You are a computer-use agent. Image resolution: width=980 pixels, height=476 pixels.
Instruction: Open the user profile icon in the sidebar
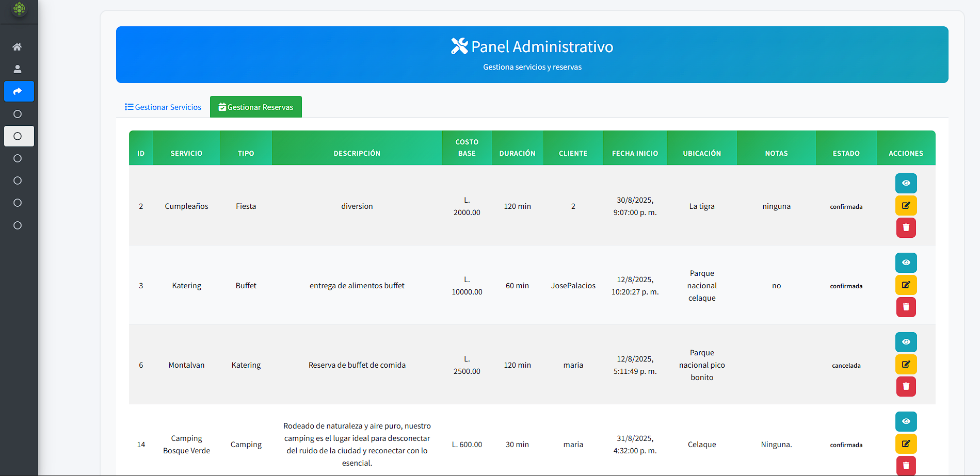[18, 69]
